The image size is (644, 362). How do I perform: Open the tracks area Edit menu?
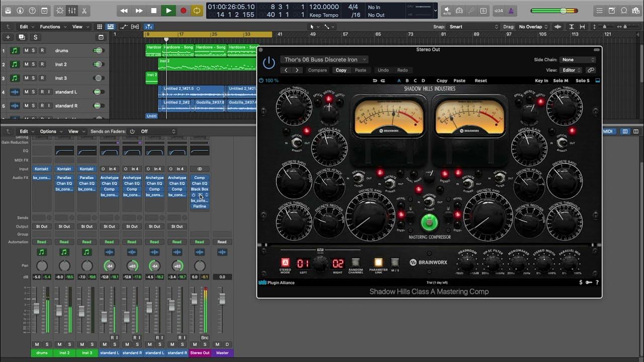[x=26, y=27]
